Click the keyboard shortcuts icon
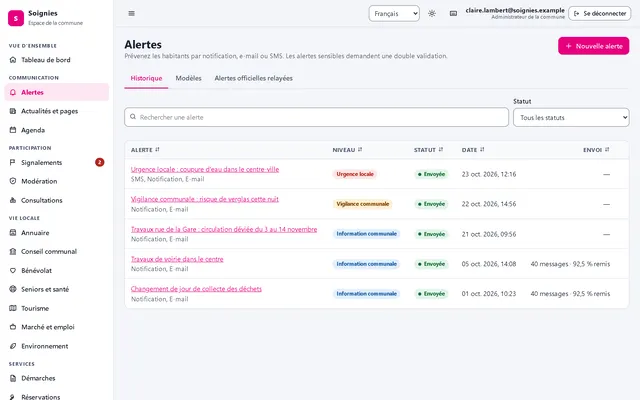Screen dimensions: 640x400 [x=453, y=13]
